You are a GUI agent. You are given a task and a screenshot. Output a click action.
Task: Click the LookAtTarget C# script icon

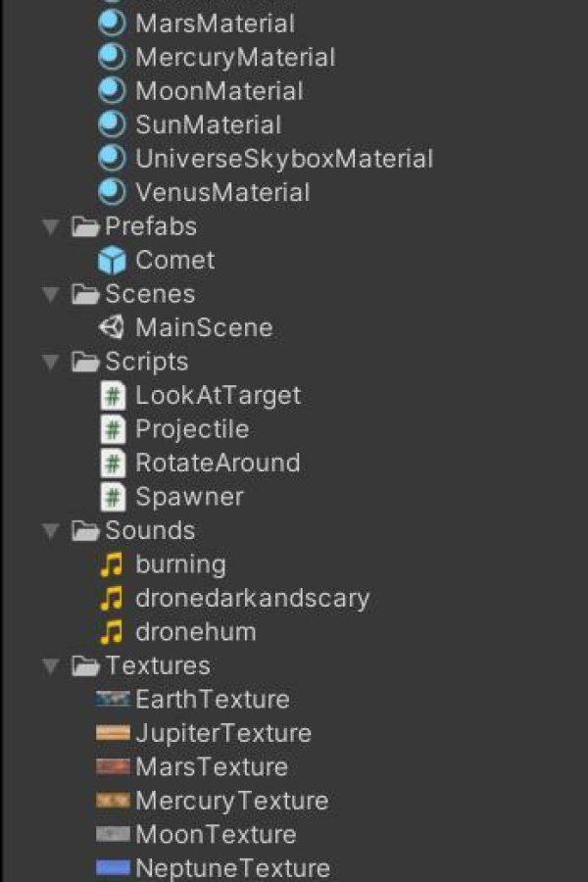(113, 396)
